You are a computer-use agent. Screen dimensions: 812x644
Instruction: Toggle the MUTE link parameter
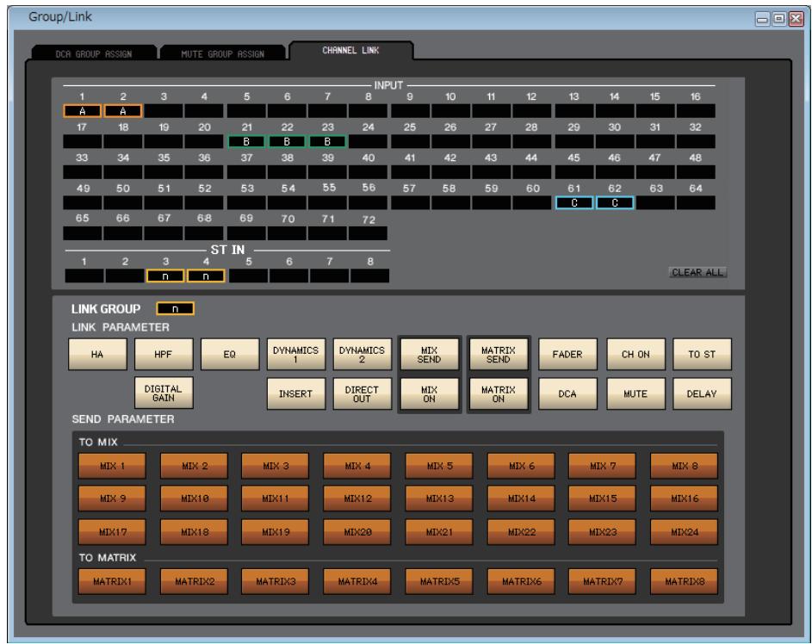point(635,393)
